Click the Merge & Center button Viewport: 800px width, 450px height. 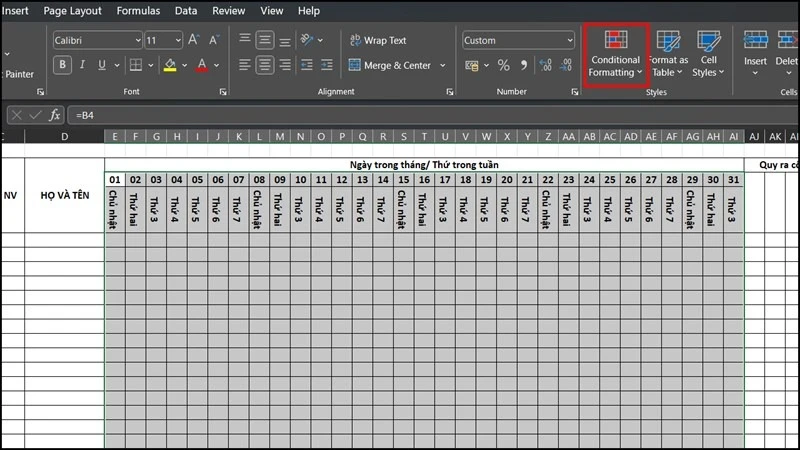[390, 65]
